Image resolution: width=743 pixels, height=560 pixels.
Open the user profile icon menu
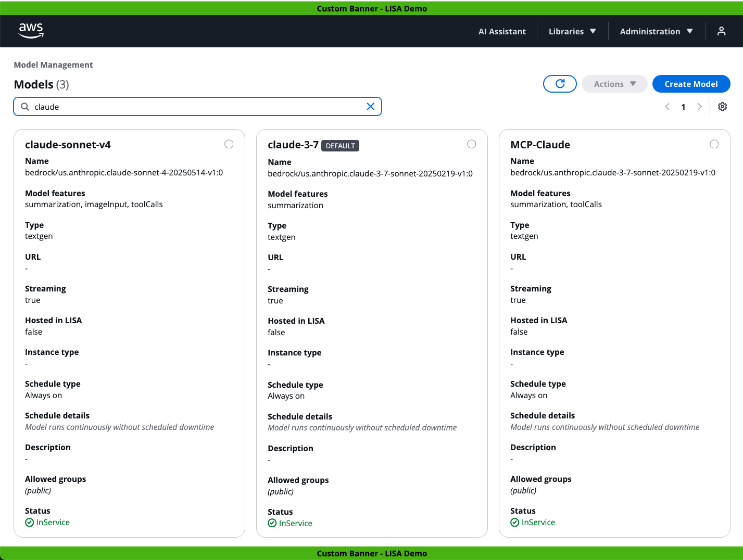[x=721, y=31]
